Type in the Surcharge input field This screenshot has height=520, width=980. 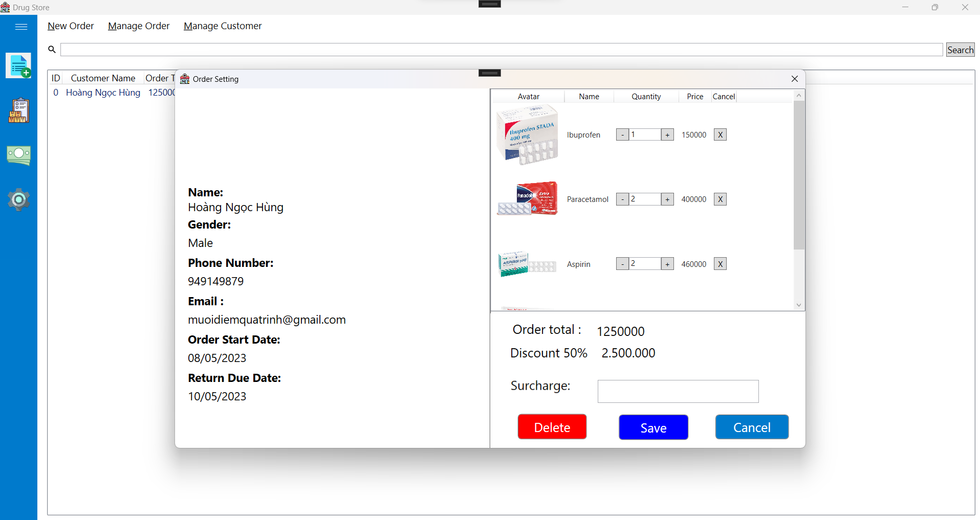coord(678,391)
